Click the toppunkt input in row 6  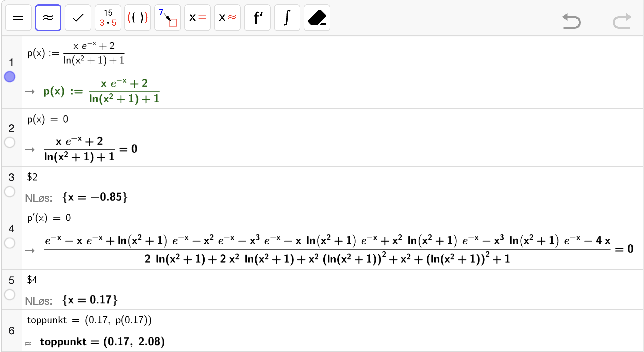89,320
